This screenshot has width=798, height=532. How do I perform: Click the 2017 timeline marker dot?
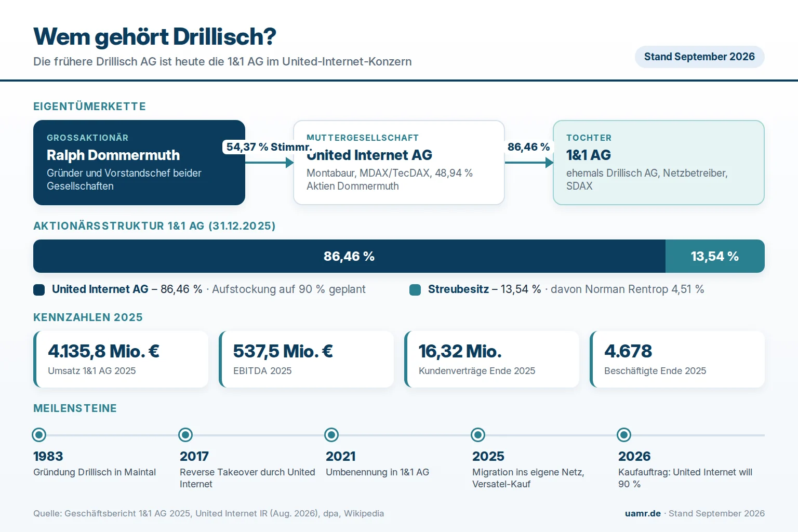click(x=185, y=435)
